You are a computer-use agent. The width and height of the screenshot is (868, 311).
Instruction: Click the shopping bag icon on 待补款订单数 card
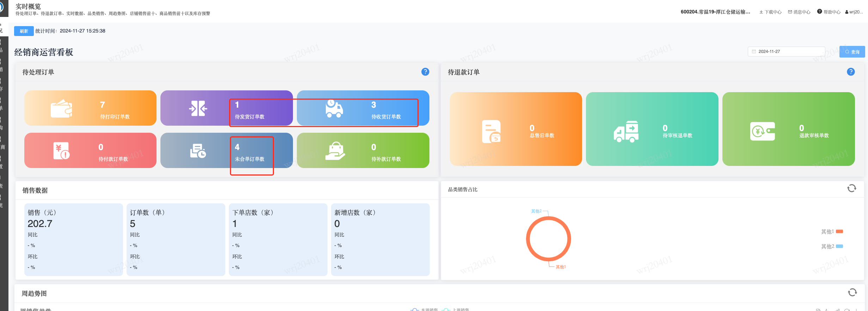pyautogui.click(x=335, y=151)
